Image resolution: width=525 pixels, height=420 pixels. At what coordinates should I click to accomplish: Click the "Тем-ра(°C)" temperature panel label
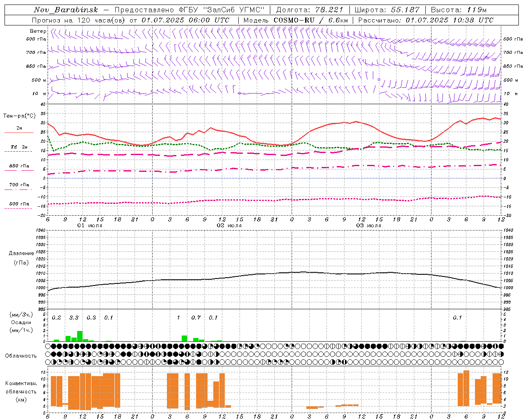tap(19, 116)
